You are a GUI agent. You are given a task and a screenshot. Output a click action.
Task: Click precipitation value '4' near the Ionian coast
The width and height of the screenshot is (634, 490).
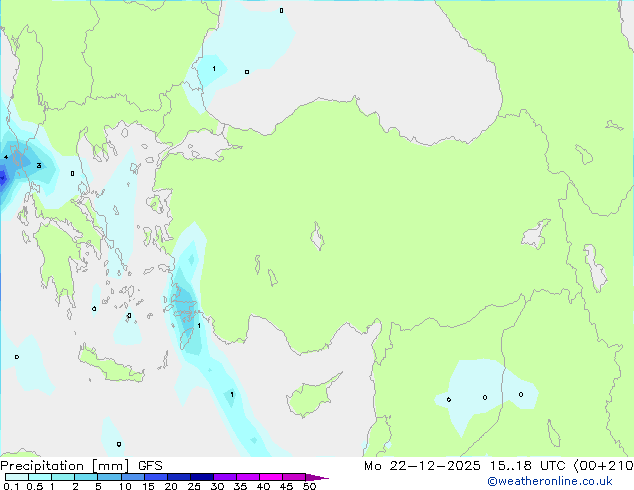click(x=6, y=157)
